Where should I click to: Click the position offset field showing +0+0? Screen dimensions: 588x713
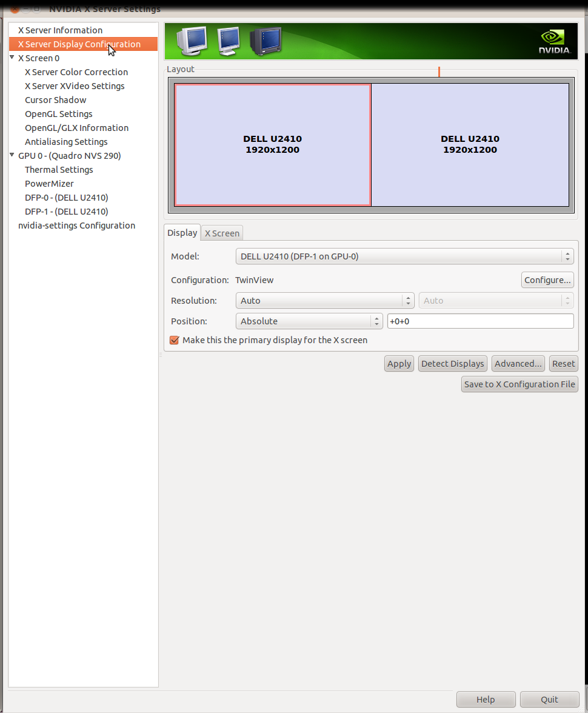(480, 321)
